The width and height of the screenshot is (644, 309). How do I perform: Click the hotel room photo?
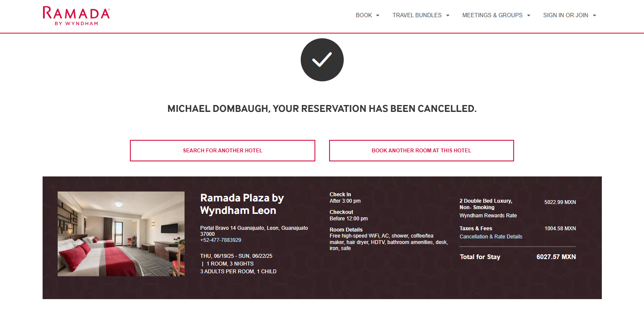121,234
